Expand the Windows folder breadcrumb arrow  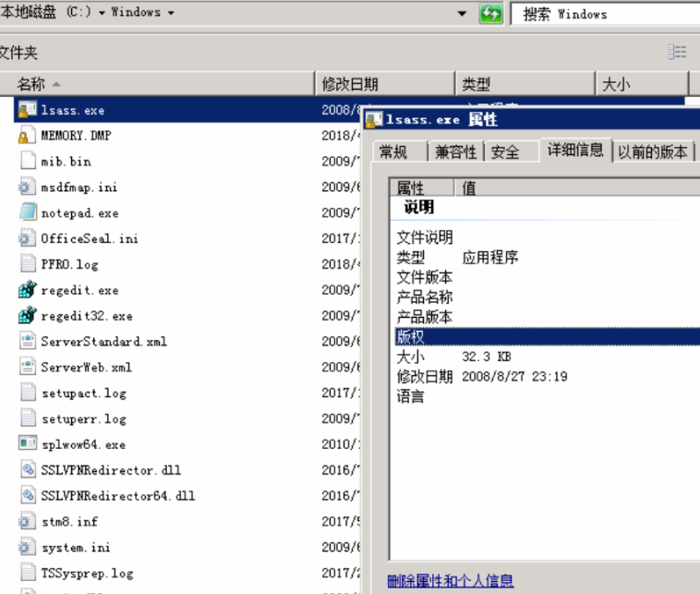170,13
